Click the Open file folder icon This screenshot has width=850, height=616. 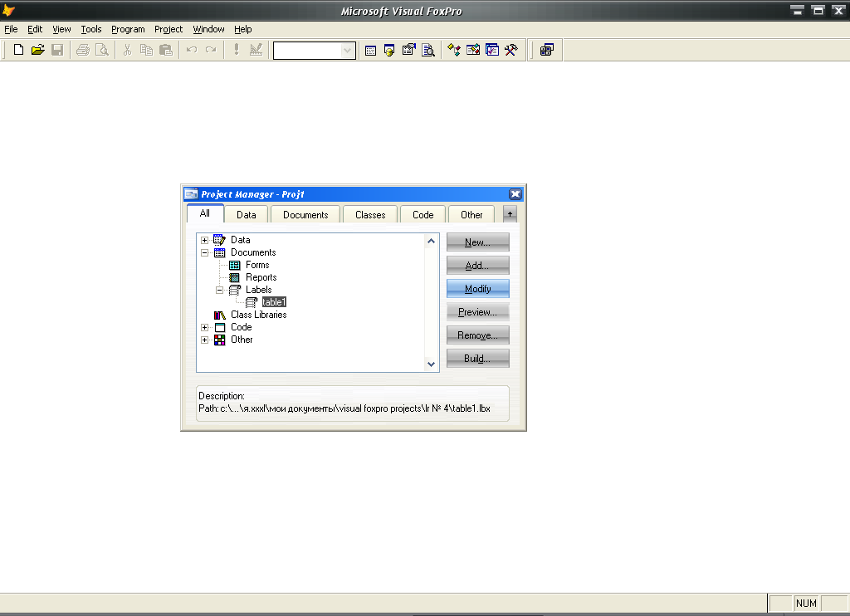pyautogui.click(x=38, y=50)
